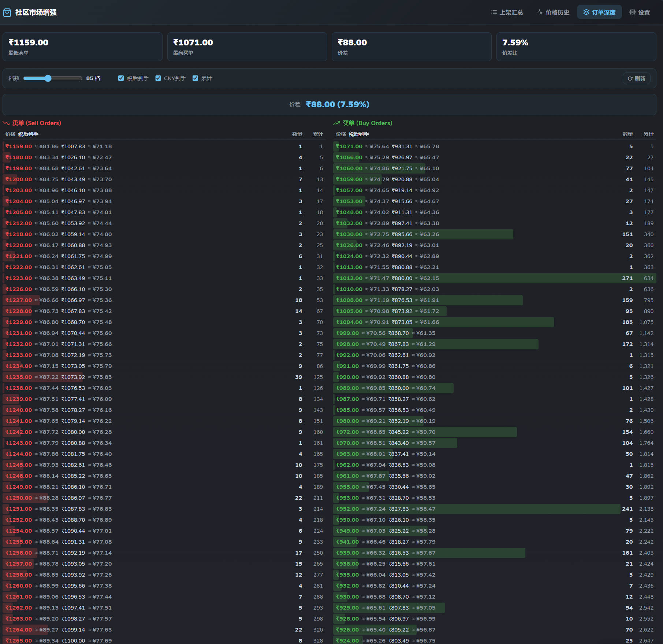Click the 最低卖单 summary card
663x644 pixels.
coord(82,47)
